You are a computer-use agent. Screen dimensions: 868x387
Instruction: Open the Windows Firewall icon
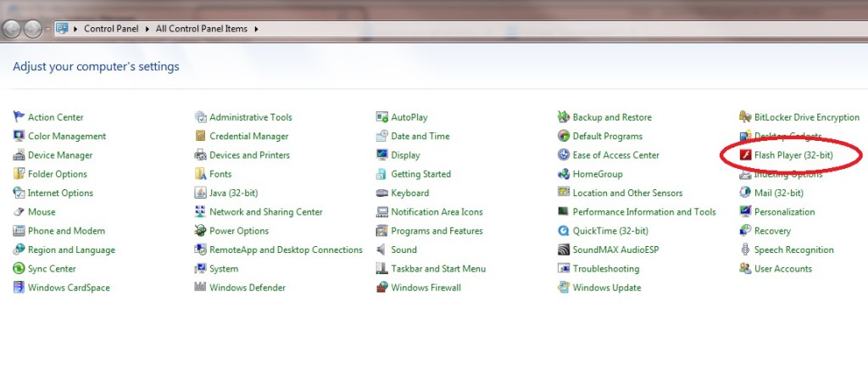382,287
